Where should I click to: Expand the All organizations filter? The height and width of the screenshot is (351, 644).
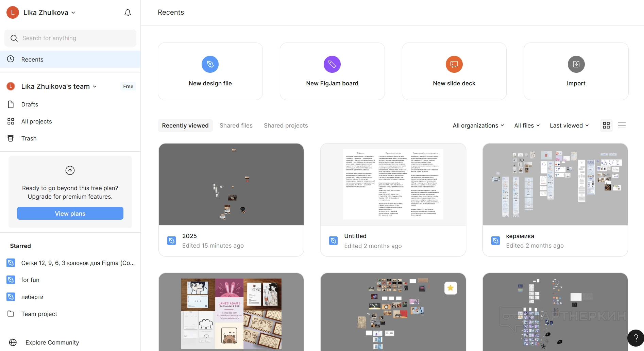pyautogui.click(x=478, y=126)
